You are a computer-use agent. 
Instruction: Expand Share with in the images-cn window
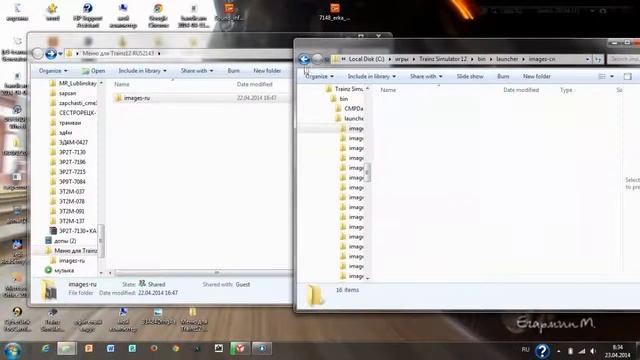click(x=426, y=76)
